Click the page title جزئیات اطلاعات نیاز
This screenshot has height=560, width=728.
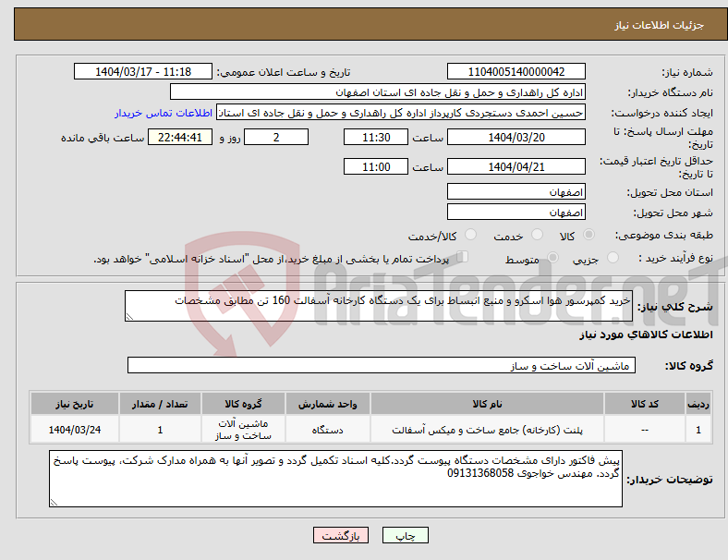pyautogui.click(x=660, y=25)
